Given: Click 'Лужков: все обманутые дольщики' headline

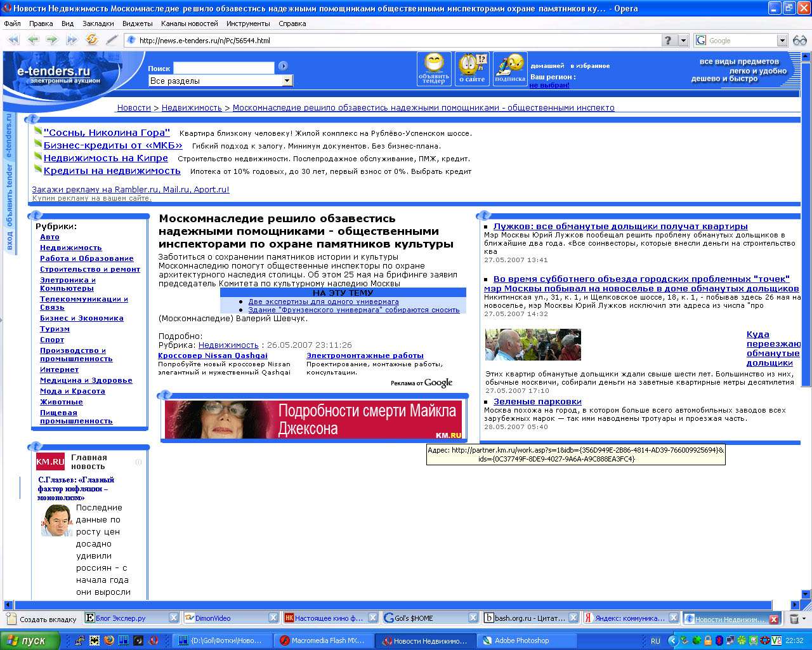Looking at the screenshot, I should coord(620,226).
